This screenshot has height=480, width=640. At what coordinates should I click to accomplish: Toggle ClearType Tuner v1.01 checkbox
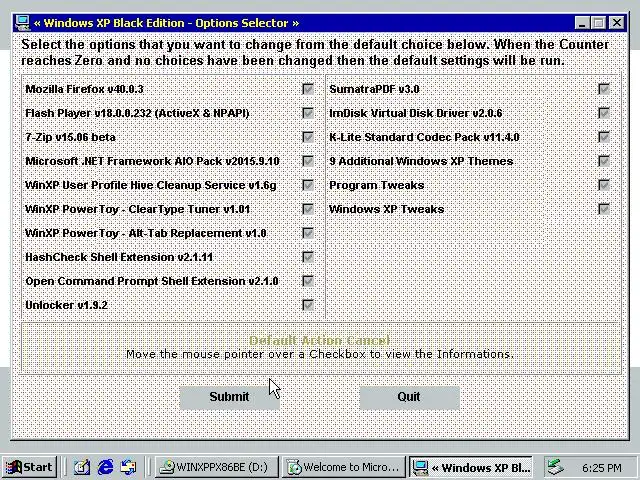click(x=308, y=209)
